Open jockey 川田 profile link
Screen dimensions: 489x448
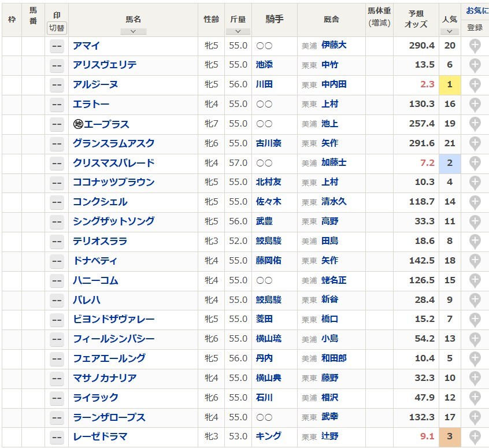264,84
